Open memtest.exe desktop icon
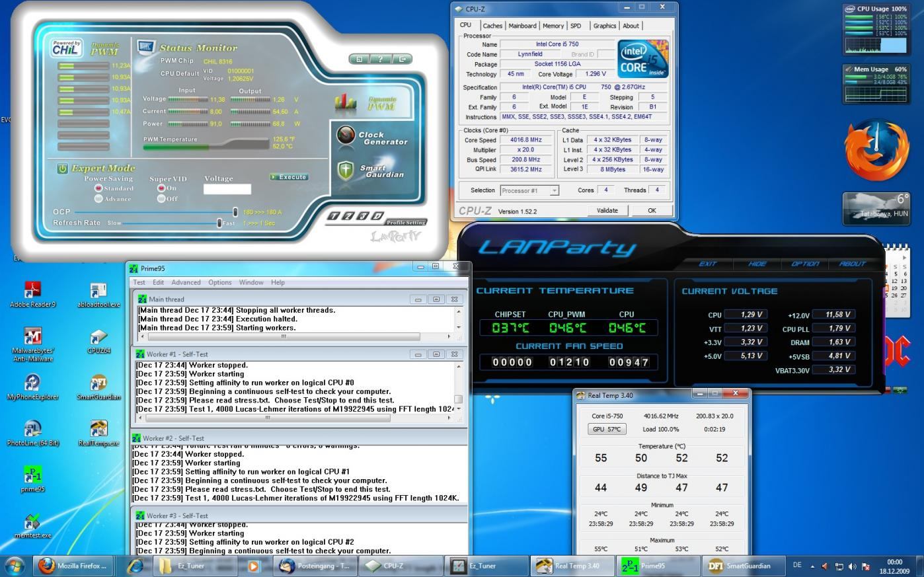Image resolution: width=924 pixels, height=577 pixels. click(32, 525)
